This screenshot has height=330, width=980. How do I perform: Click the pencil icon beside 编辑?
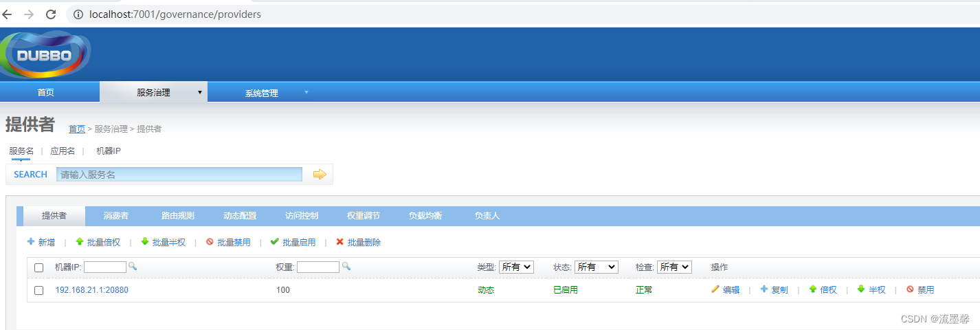click(715, 289)
